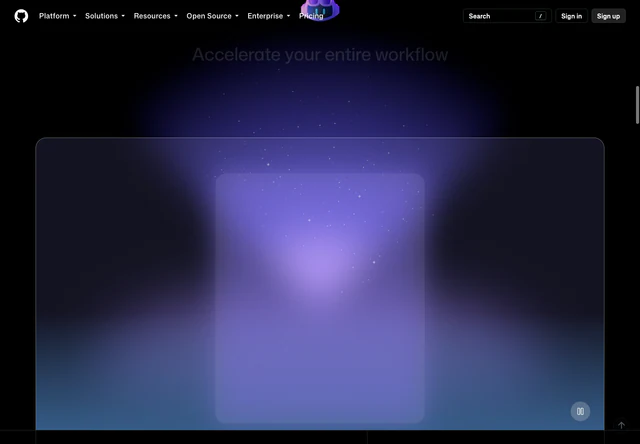This screenshot has width=640, height=444.
Task: Focus the Search input field
Action: coord(507,16)
